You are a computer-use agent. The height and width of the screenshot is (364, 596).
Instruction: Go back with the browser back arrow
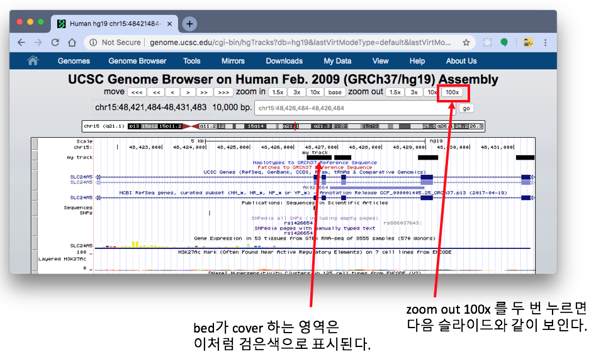point(21,43)
